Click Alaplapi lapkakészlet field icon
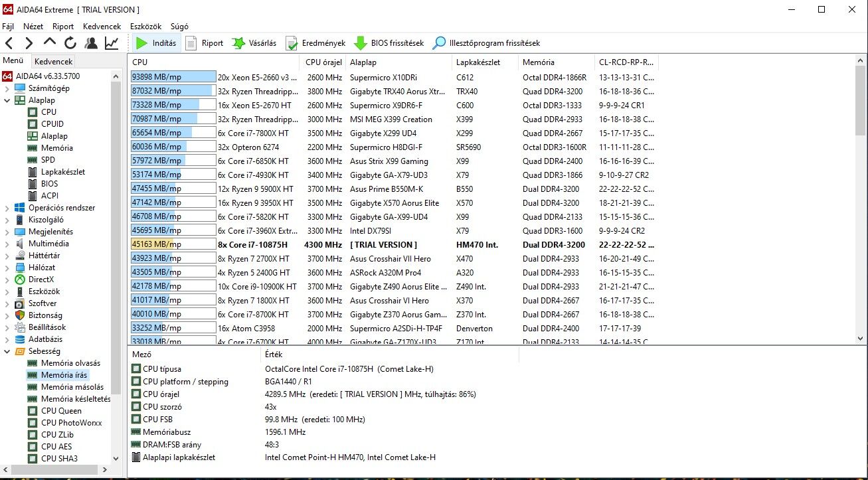The image size is (868, 480). (x=136, y=457)
